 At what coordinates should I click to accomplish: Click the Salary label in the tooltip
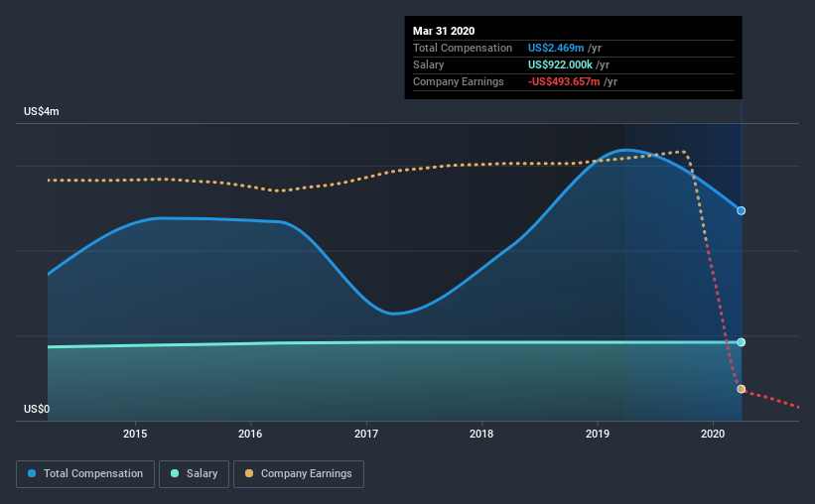click(x=428, y=64)
